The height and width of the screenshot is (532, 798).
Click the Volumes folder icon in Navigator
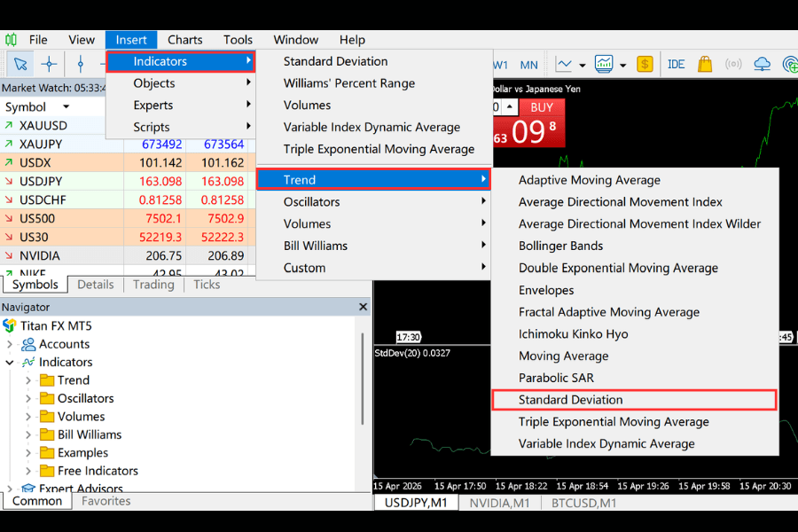point(47,417)
